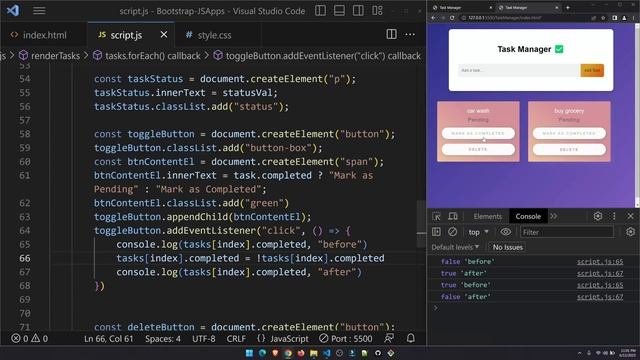Toggle the console sidebar
This screenshot has height=360, width=640.
coord(436,232)
